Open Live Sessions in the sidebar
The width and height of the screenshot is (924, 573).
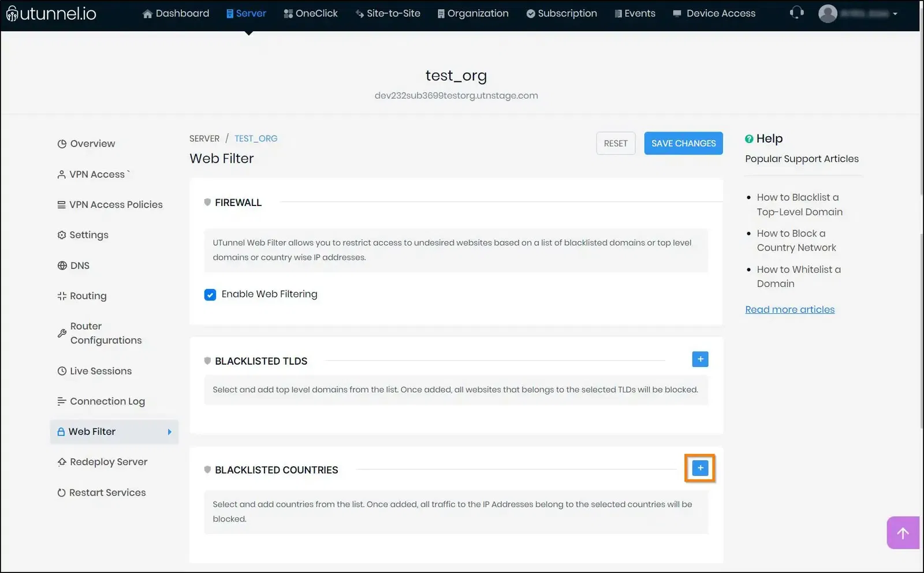pos(95,371)
